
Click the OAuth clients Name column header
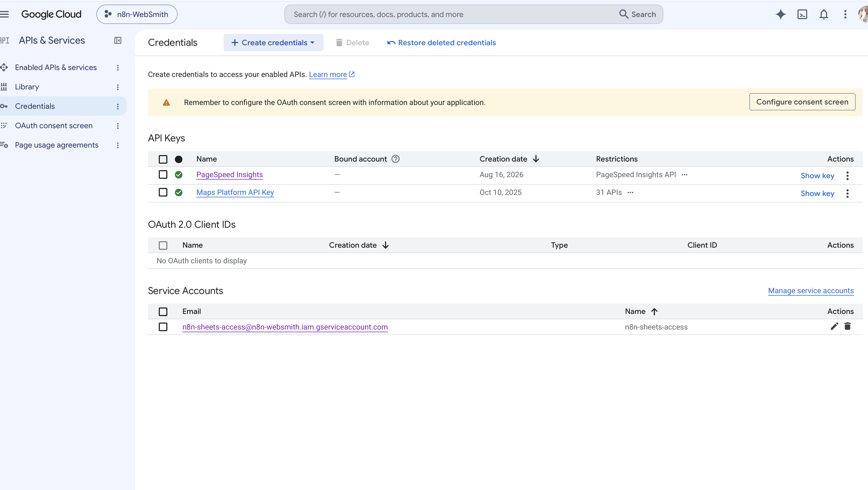192,245
